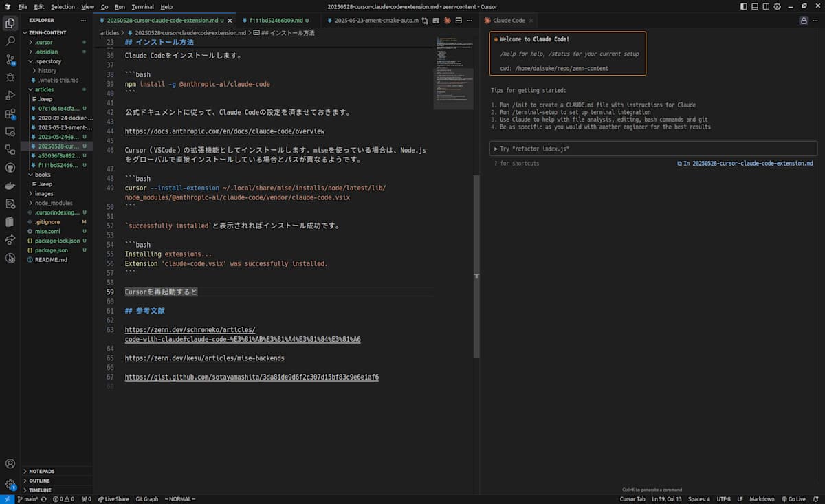Switch to the f111bd52466b09.md tab
The width and height of the screenshot is (825, 504).
coord(276,21)
